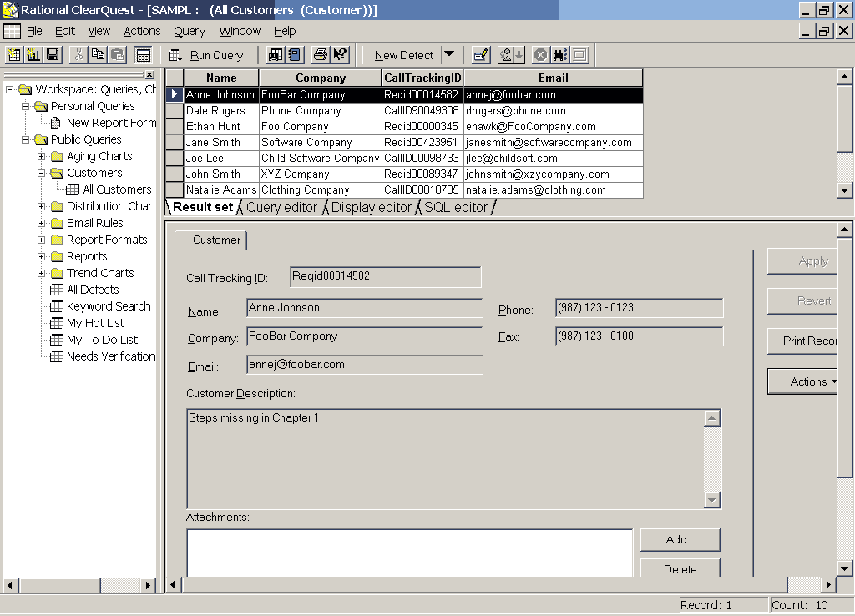Click the Copy toolbar icon

pos(99,54)
